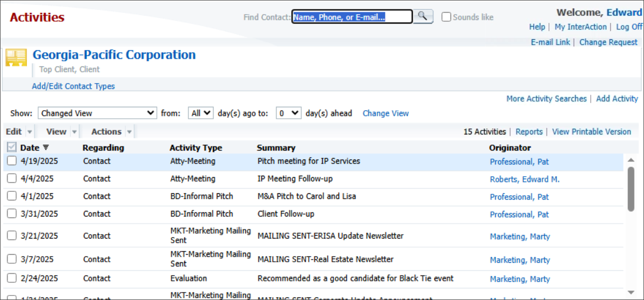Screen dimensions: 644x300
Task: Expand the Actions menu arrow
Action: click(x=130, y=132)
